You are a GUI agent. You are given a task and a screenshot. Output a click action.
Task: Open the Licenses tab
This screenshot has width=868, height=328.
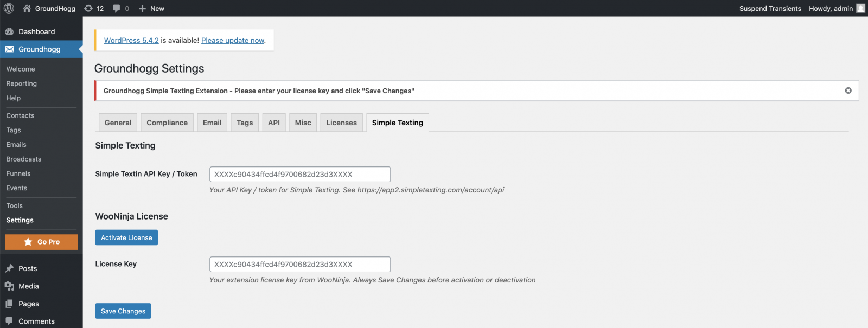342,123
